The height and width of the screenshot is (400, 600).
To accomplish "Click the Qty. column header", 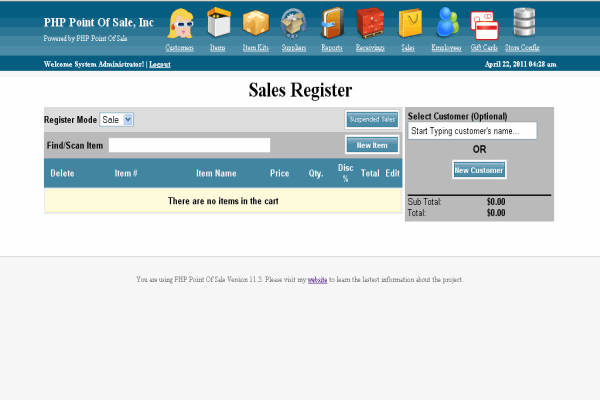I will pos(316,173).
